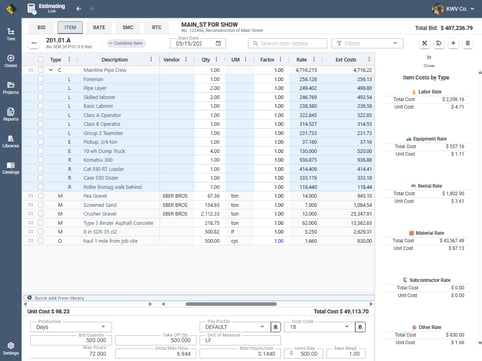Check the Pea Gravel row checkbox
This screenshot has height=361, width=482.
click(41, 196)
